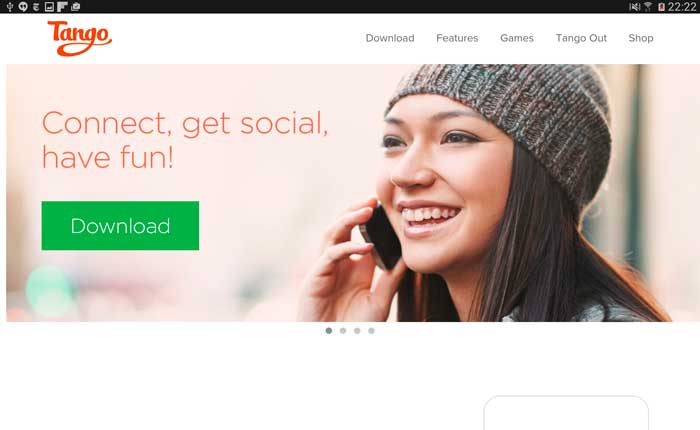Jump to the fourth carousel slide dot
Viewport: 700px width, 430px height.
tap(371, 330)
